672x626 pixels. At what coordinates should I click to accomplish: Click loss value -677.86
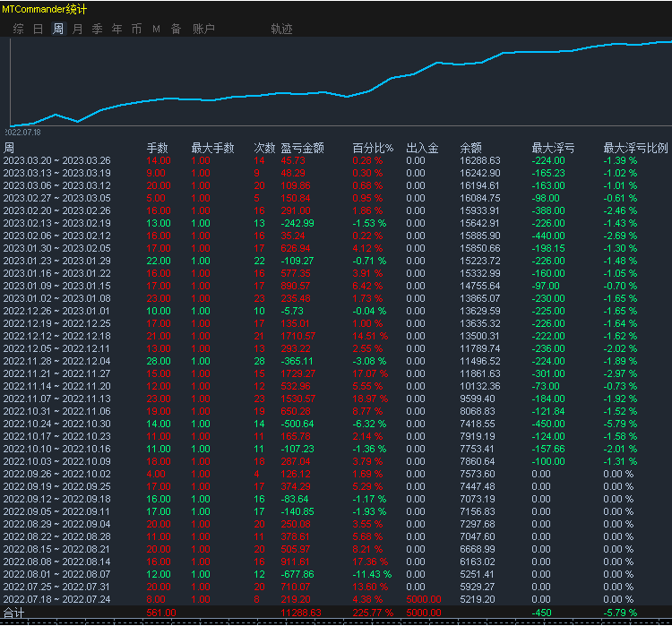click(297, 574)
